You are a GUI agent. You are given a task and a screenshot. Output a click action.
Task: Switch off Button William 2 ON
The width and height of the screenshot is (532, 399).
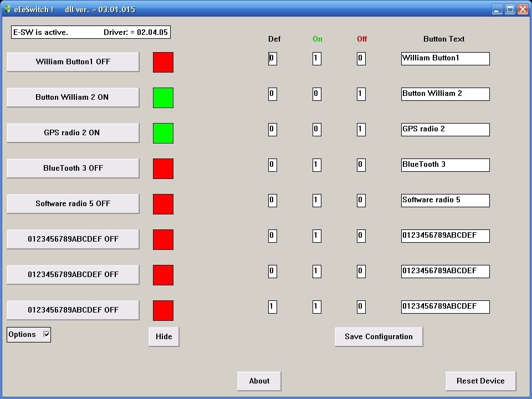tap(73, 98)
